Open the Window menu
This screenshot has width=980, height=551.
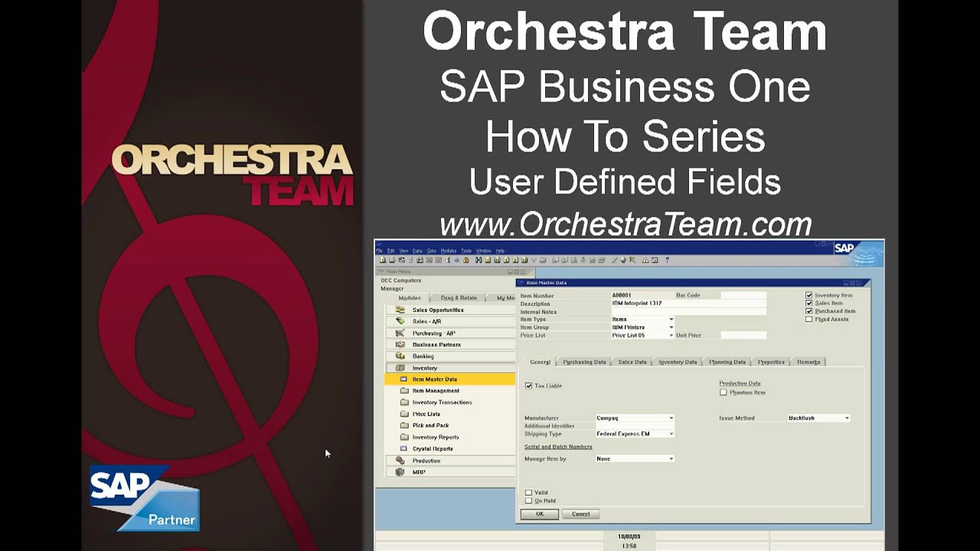[484, 251]
